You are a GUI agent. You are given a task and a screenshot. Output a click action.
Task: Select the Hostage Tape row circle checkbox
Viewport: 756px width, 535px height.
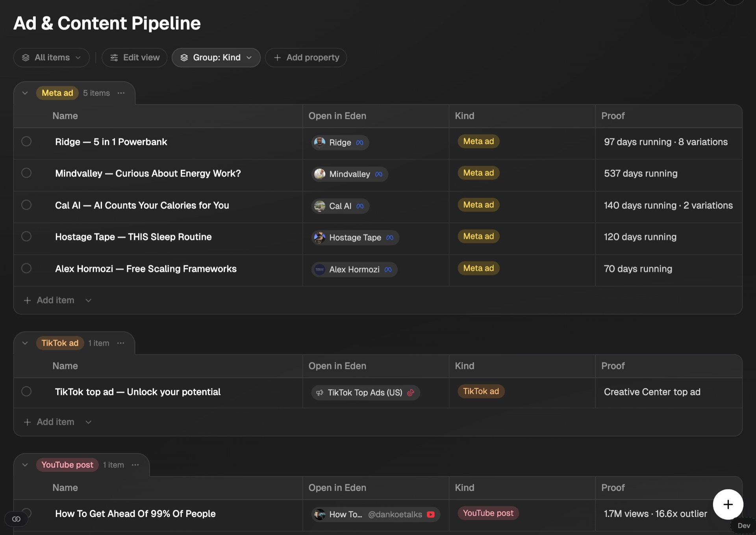26,236
